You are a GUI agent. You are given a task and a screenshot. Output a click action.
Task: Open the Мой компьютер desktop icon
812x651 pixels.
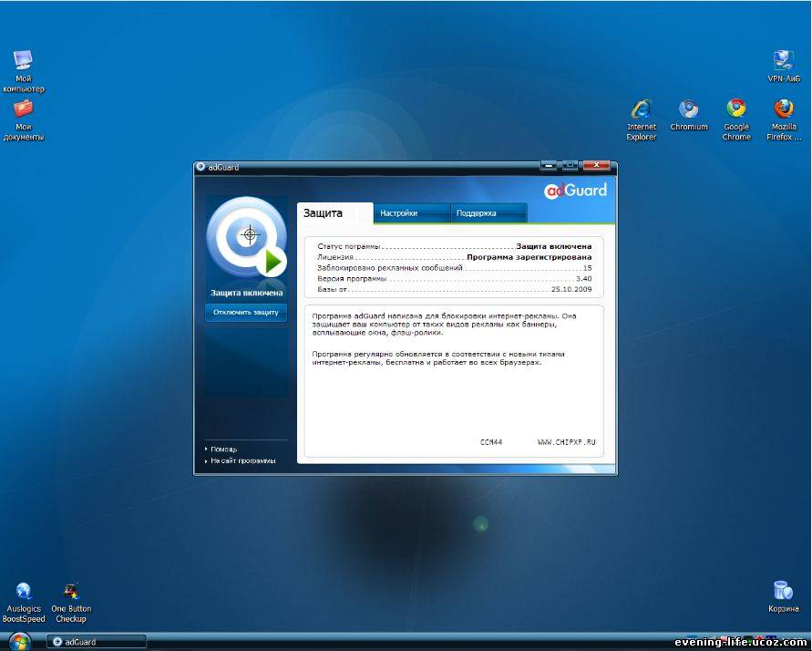pos(24,71)
